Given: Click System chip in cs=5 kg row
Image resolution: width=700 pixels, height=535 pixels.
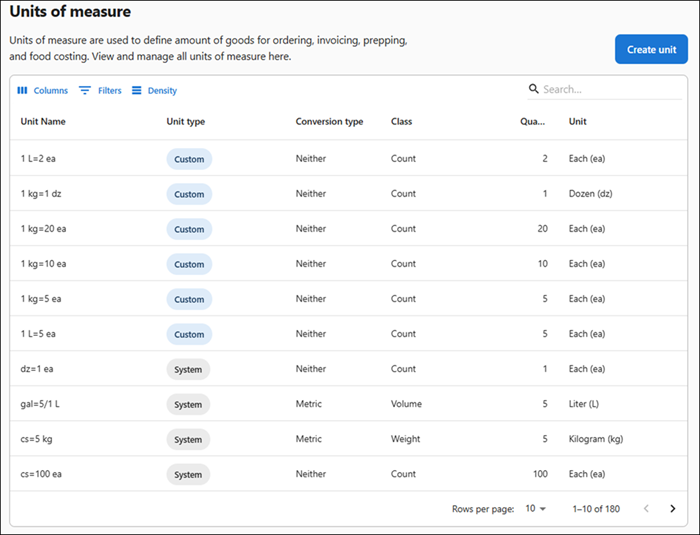Looking at the screenshot, I should (188, 439).
